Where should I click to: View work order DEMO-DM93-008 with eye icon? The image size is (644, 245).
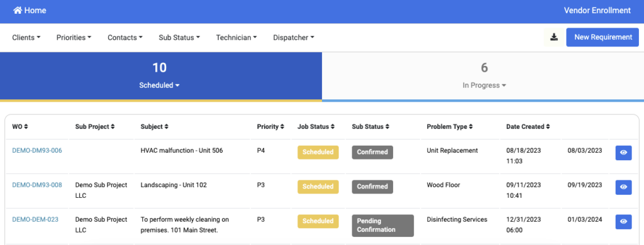pos(623,187)
